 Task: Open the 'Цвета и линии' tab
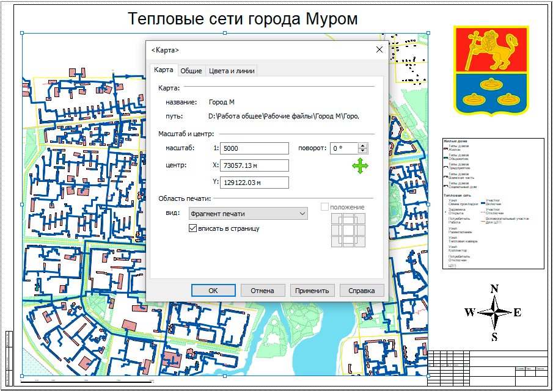click(x=232, y=71)
